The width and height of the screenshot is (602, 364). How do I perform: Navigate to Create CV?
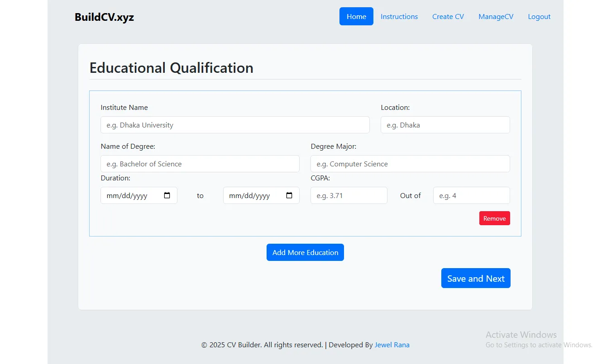coord(448,16)
